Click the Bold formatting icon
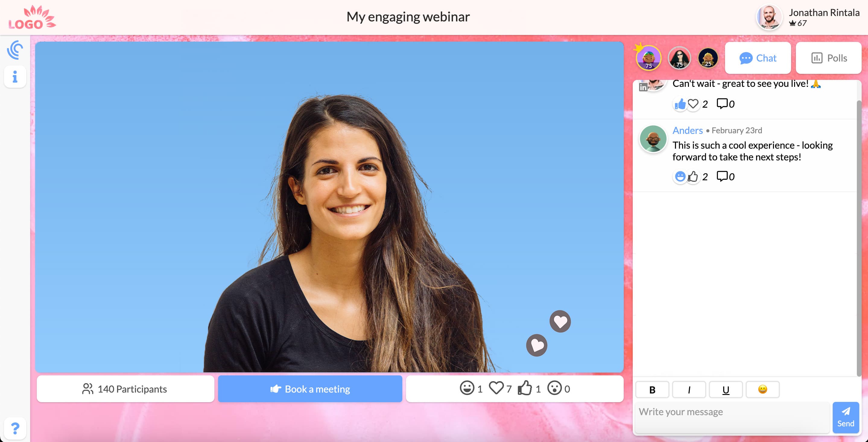The width and height of the screenshot is (868, 442). pos(653,389)
